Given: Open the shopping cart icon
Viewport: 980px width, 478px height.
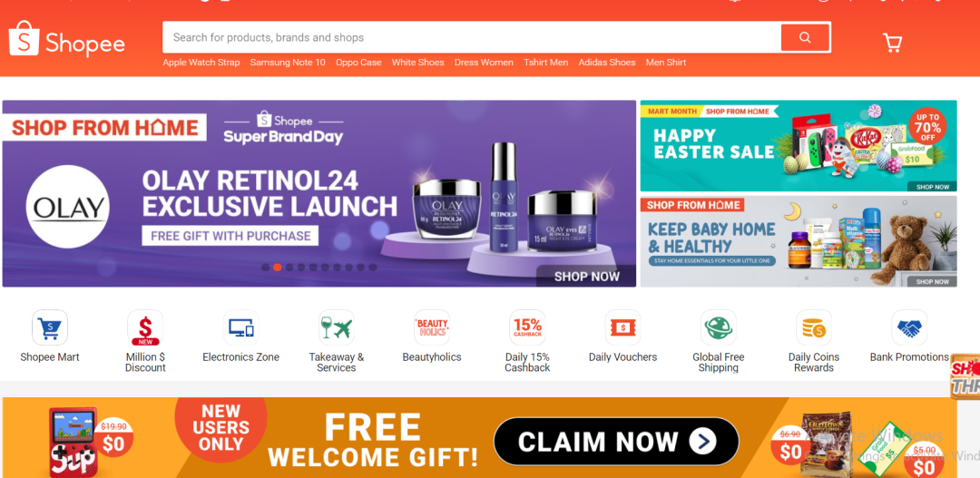Looking at the screenshot, I should tap(892, 43).
